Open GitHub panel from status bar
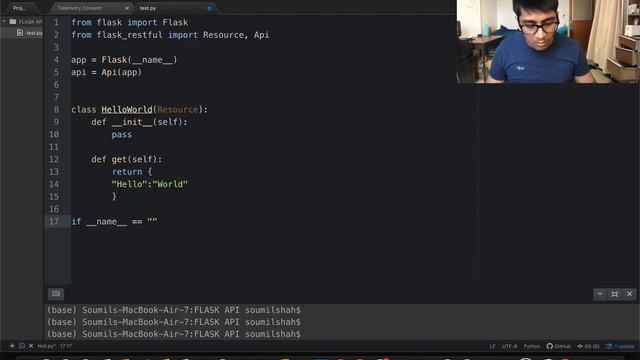 (559, 346)
